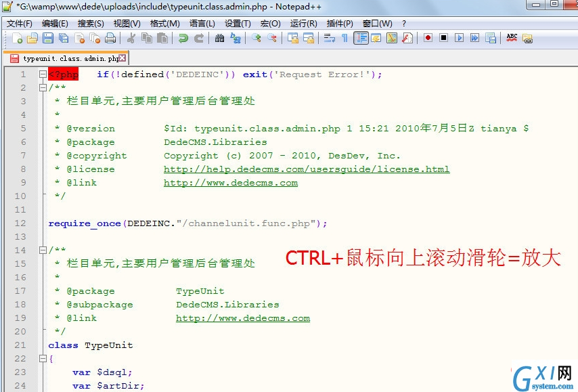This screenshot has height=392, width=578.
Task: Open the user defined language icon
Action: coord(376,38)
